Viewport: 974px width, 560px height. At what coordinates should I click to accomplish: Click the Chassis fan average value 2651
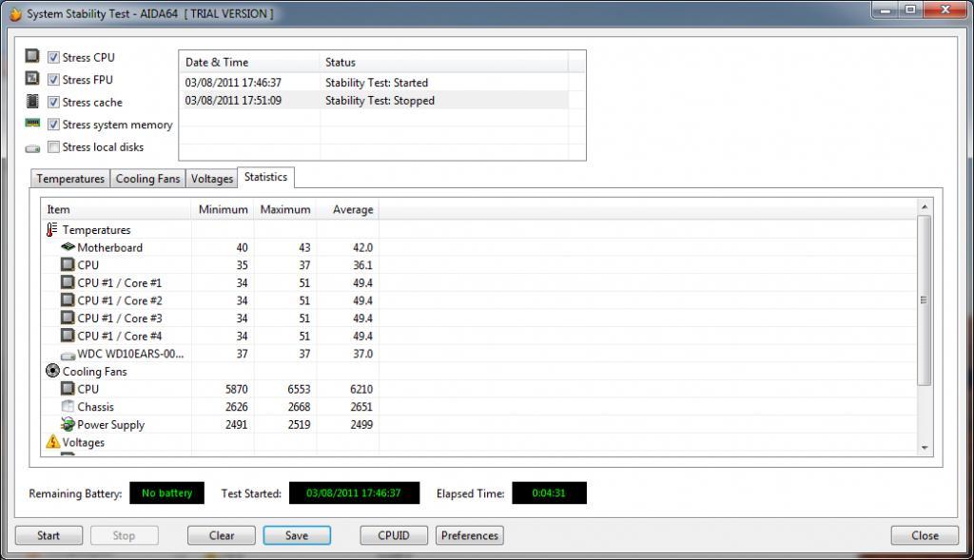pos(360,407)
